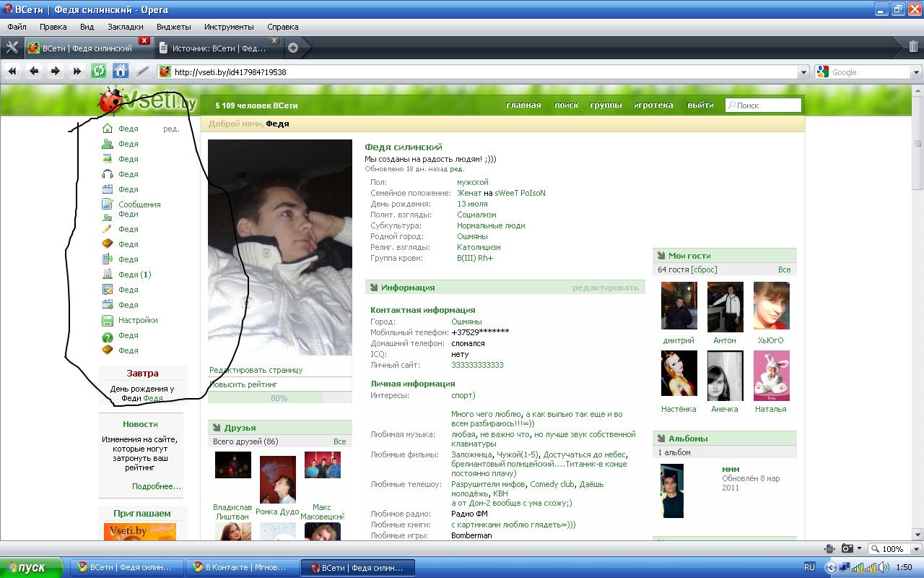
Task: Open the Закладки menu
Action: (x=126, y=27)
